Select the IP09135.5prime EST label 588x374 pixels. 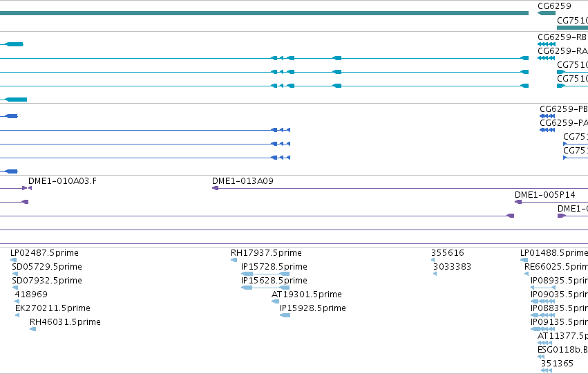click(559, 322)
